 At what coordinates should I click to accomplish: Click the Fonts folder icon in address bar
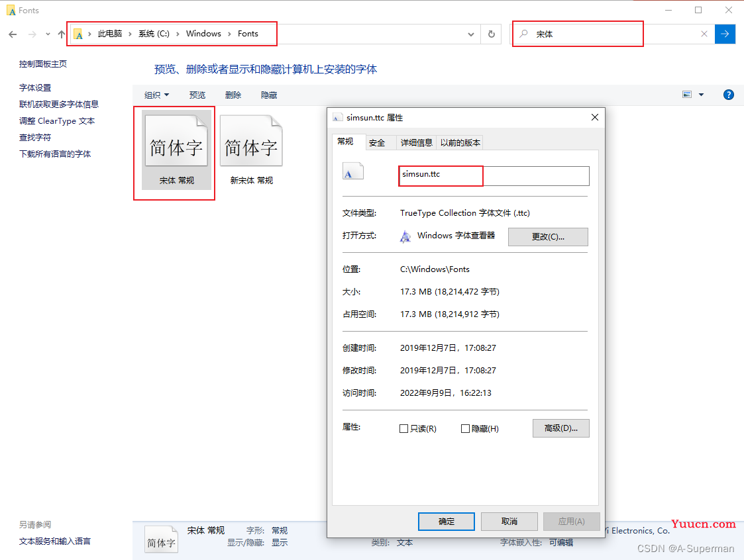[x=78, y=34]
